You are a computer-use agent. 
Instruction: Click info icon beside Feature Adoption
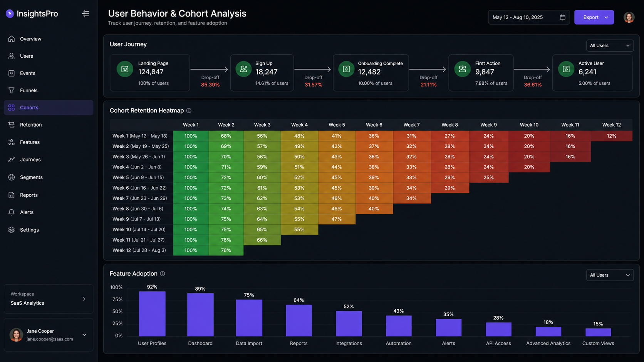(163, 274)
